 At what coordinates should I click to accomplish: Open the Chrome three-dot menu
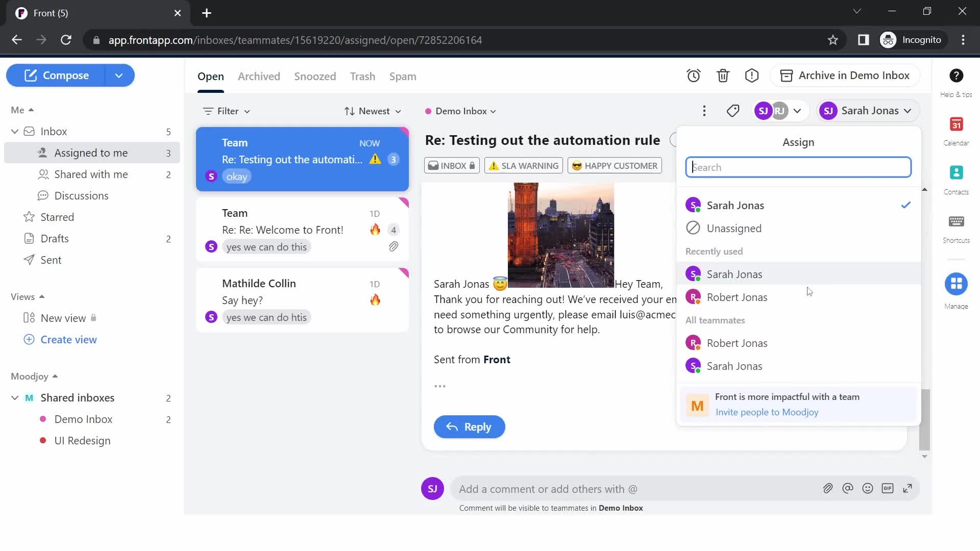(963, 40)
